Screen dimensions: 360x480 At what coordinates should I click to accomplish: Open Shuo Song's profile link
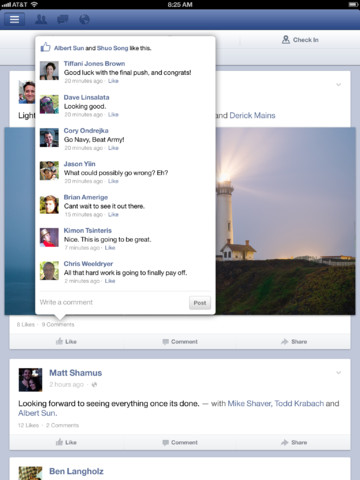coord(112,48)
